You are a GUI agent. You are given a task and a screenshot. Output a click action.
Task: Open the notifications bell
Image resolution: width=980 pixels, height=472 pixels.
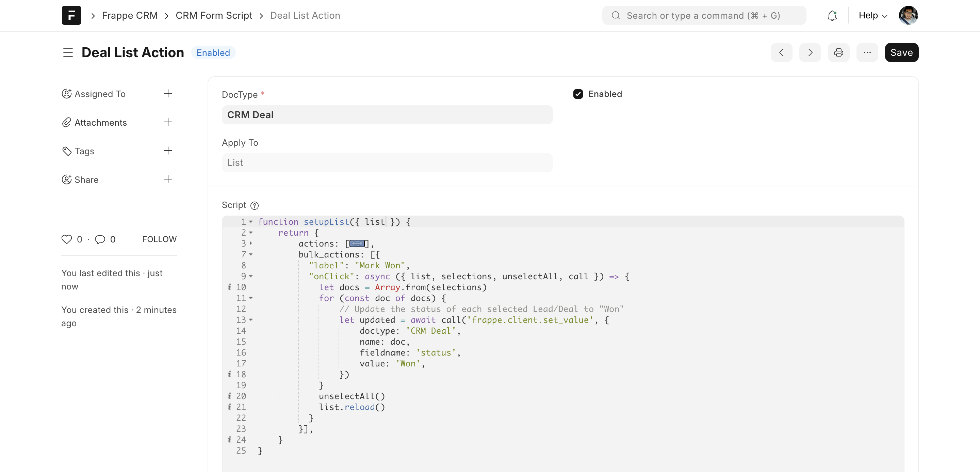pyautogui.click(x=832, y=16)
